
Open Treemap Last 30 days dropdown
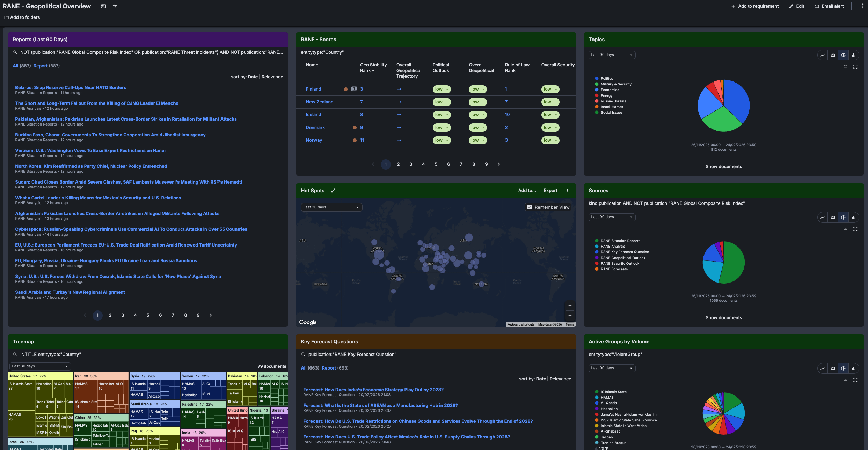tap(40, 366)
